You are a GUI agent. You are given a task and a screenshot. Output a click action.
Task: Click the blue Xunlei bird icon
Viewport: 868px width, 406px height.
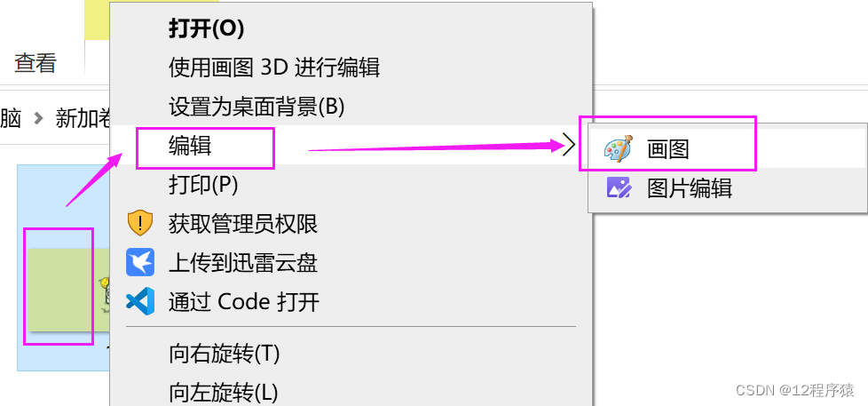click(x=140, y=263)
